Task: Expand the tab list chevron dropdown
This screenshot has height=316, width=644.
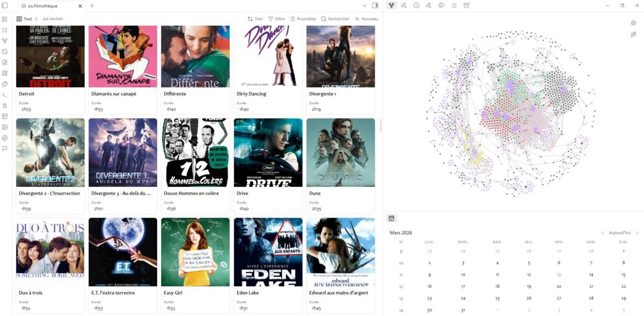Action: (364, 5)
